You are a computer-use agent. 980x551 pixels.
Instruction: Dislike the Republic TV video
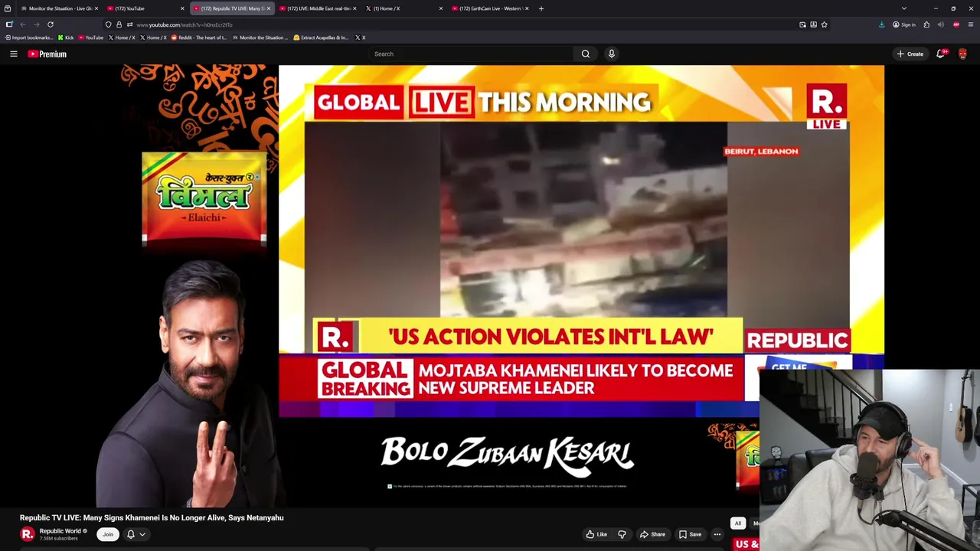click(622, 534)
